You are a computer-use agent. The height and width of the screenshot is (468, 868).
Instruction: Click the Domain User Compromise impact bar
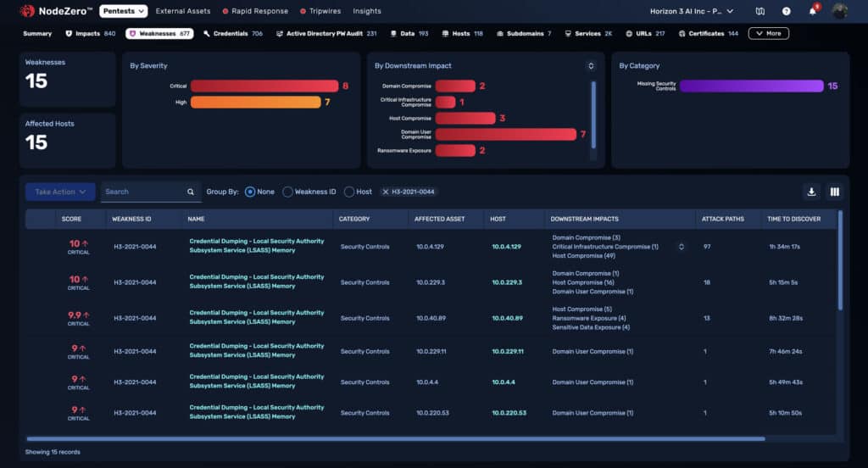pos(505,134)
